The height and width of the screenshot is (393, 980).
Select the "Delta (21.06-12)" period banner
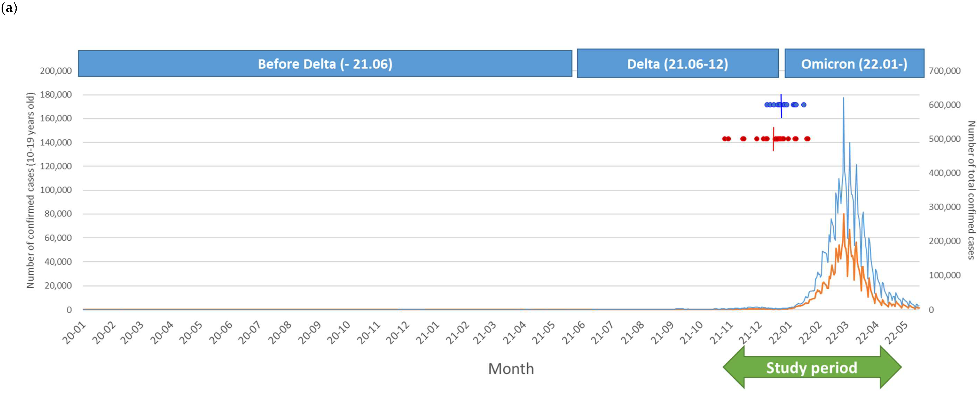pyautogui.click(x=677, y=64)
